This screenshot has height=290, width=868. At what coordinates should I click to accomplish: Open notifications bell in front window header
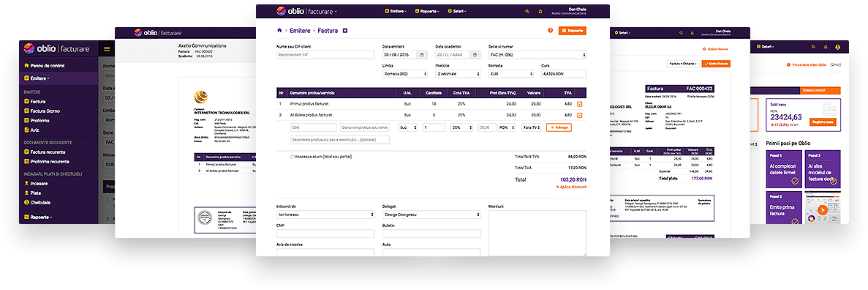click(x=541, y=11)
